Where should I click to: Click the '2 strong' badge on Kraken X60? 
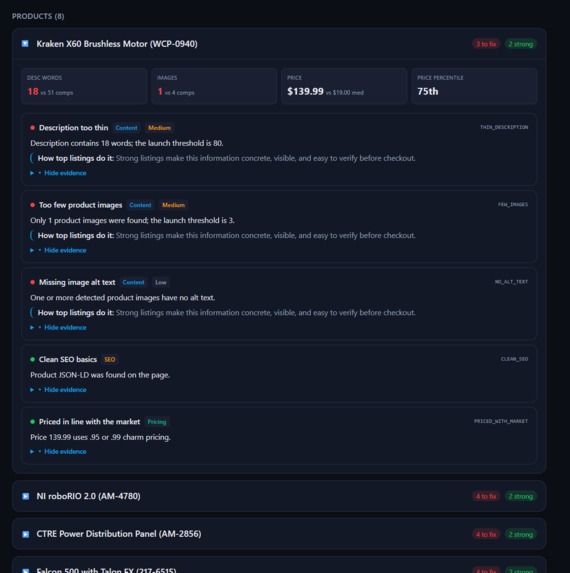(521, 44)
